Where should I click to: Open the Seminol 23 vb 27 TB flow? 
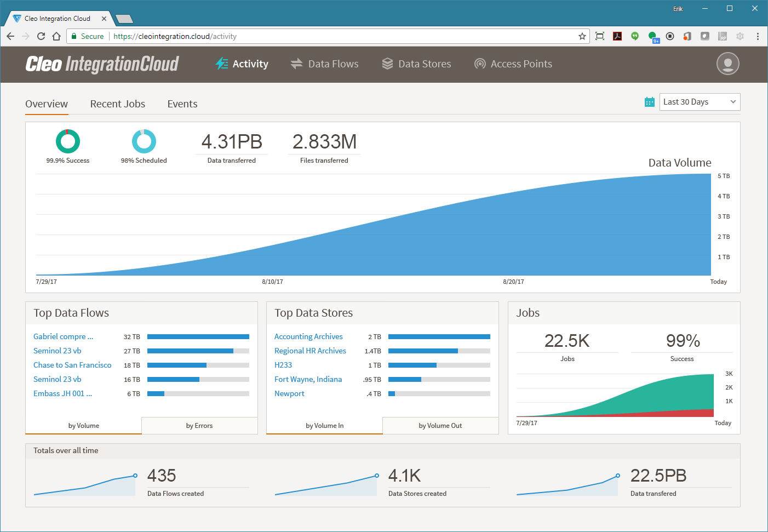pyautogui.click(x=57, y=351)
